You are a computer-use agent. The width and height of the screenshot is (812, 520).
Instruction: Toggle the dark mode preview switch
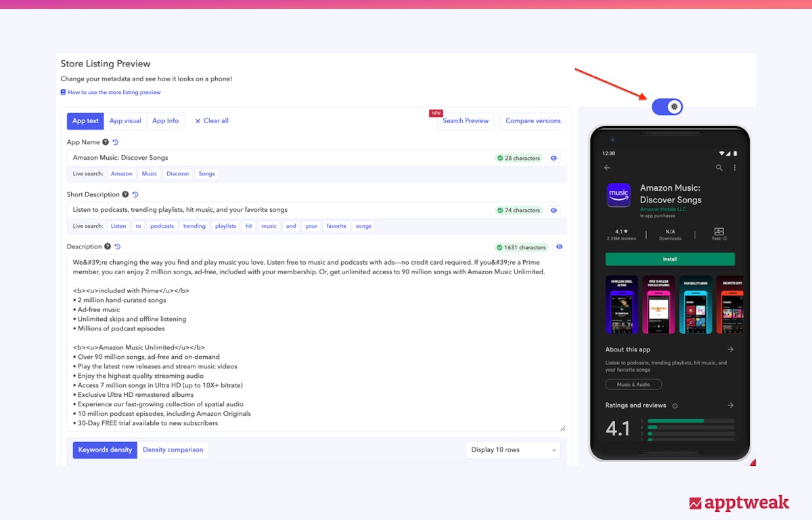[x=667, y=107]
